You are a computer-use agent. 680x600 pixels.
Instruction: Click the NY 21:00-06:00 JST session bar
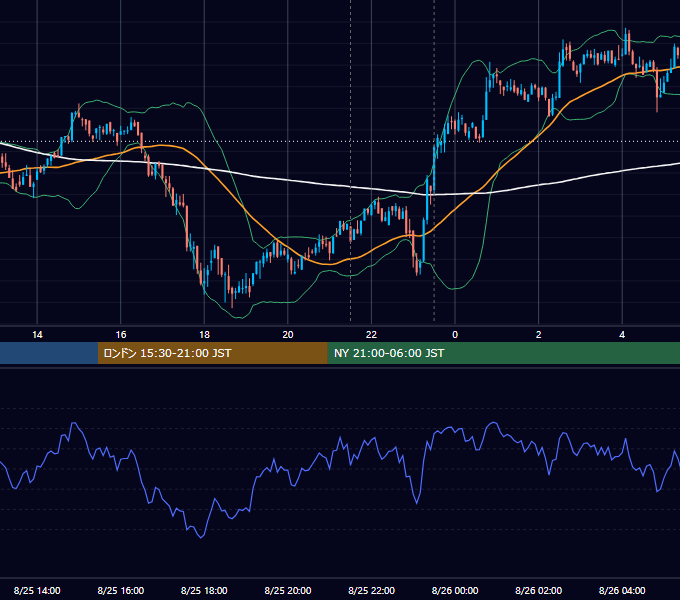point(503,353)
